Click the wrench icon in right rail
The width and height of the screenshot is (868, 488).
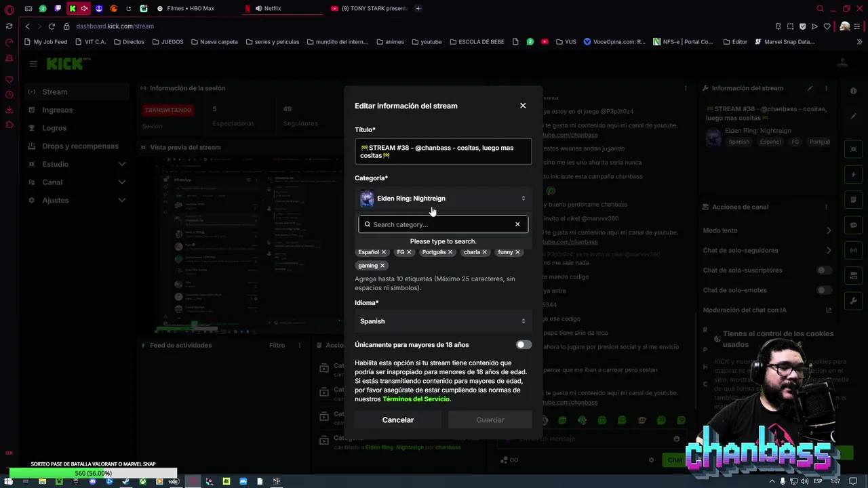854,300
